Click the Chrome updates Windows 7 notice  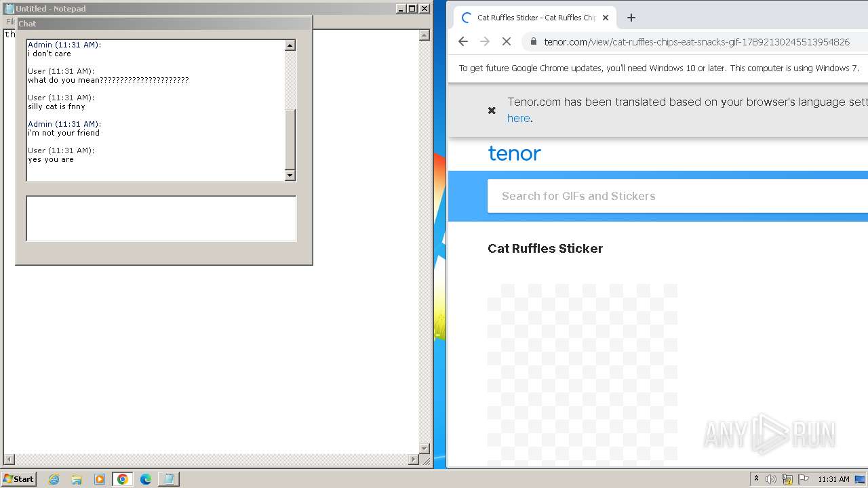[x=658, y=68]
